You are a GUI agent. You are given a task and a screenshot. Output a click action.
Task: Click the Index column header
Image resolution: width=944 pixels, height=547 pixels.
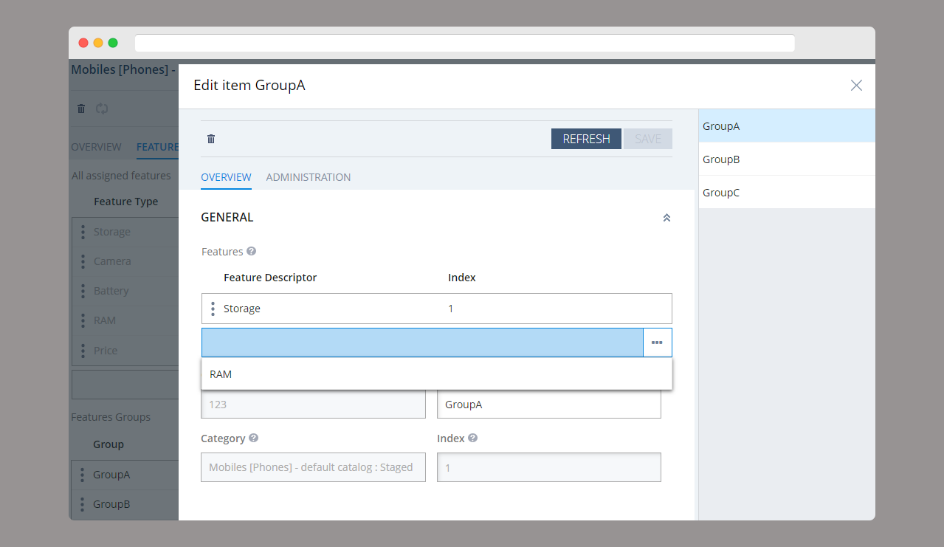pyautogui.click(x=462, y=277)
